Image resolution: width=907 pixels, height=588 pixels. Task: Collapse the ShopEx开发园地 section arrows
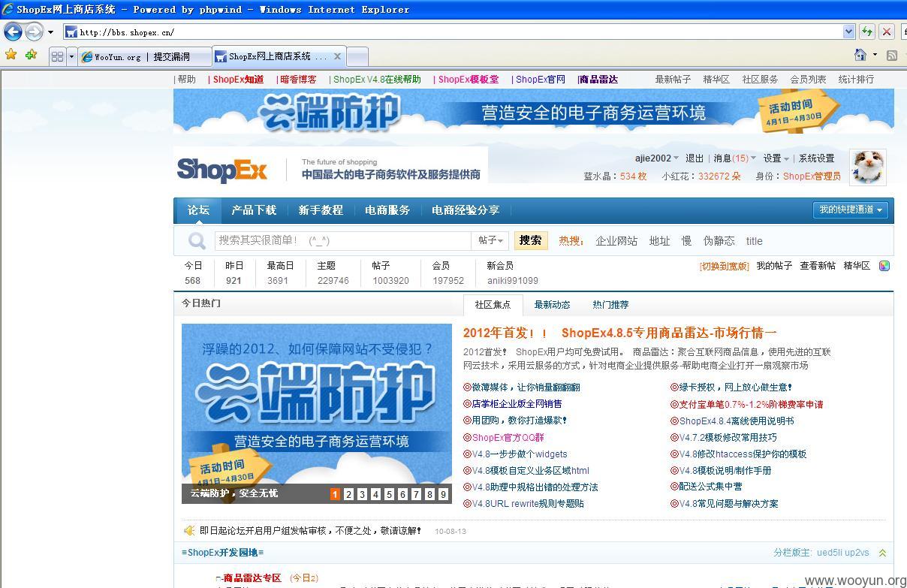coord(882,553)
